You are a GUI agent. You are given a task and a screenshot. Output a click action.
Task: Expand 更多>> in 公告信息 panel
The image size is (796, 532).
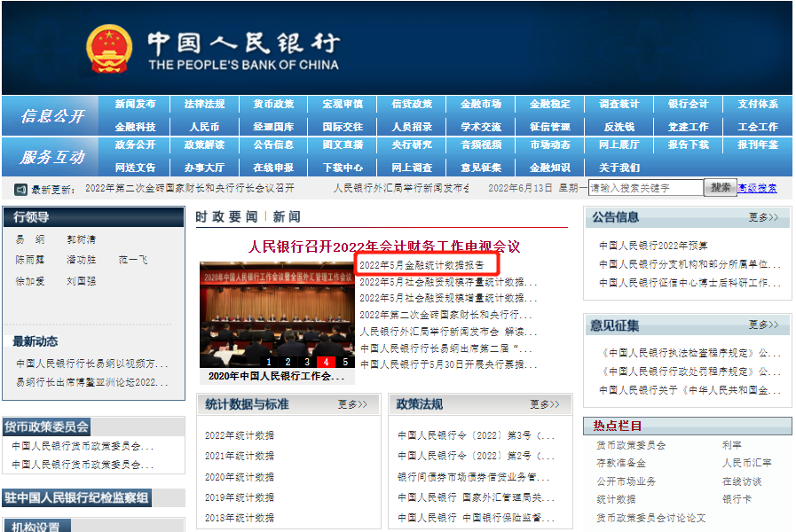point(763,217)
